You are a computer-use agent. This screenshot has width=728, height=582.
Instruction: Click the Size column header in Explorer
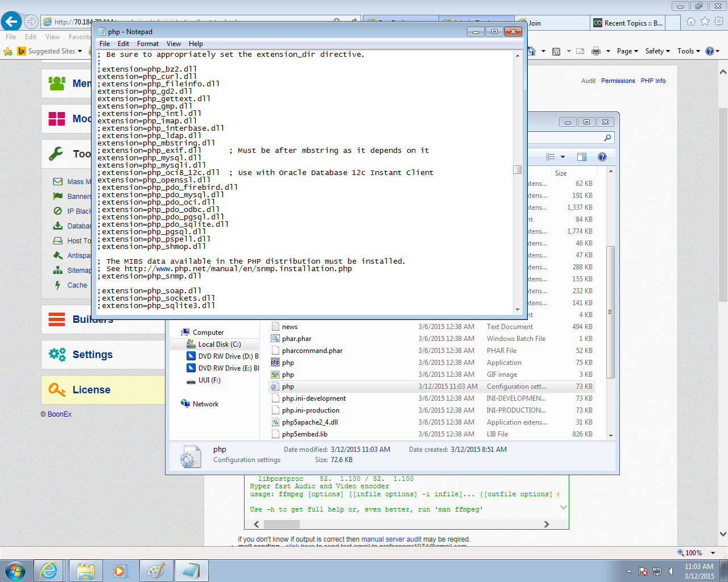tap(561, 173)
